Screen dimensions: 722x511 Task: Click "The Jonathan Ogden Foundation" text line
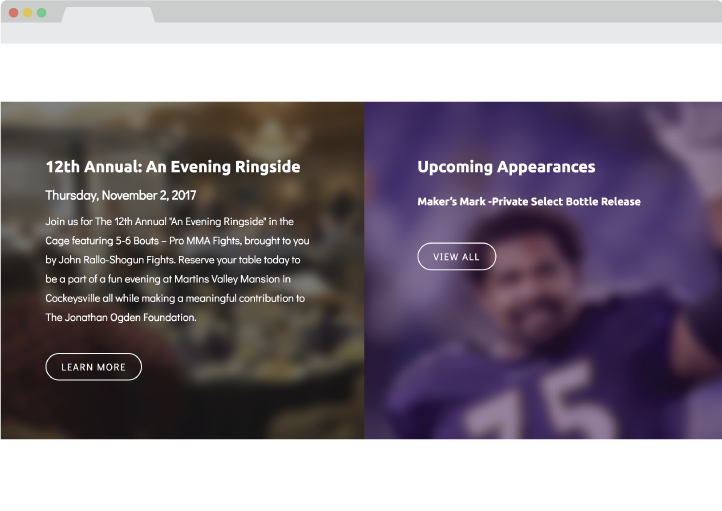click(121, 317)
